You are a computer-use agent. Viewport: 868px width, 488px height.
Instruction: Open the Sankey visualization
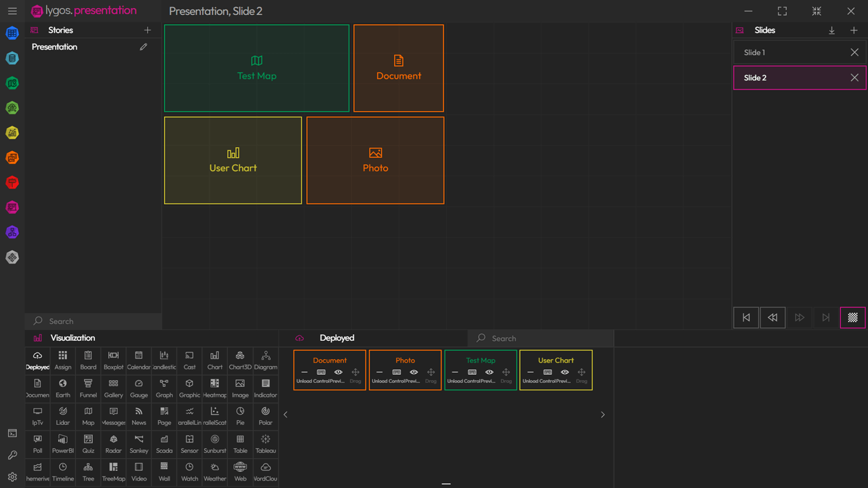click(x=138, y=443)
